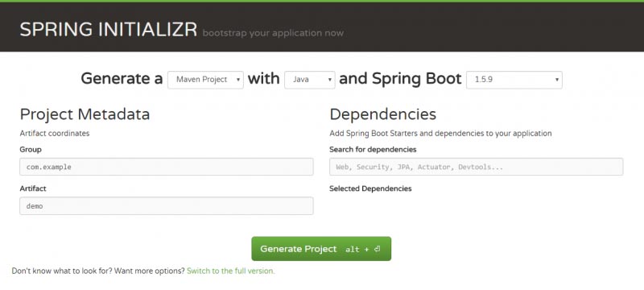644x290 pixels.
Task: Click the Artifact input field with demo
Action: pyautogui.click(x=167, y=205)
